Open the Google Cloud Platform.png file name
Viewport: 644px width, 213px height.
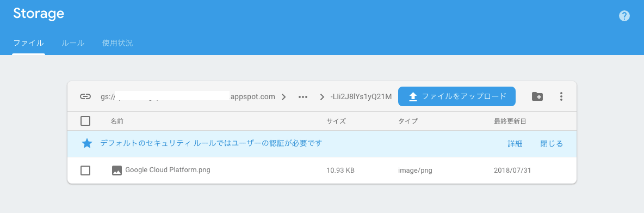pos(168,169)
